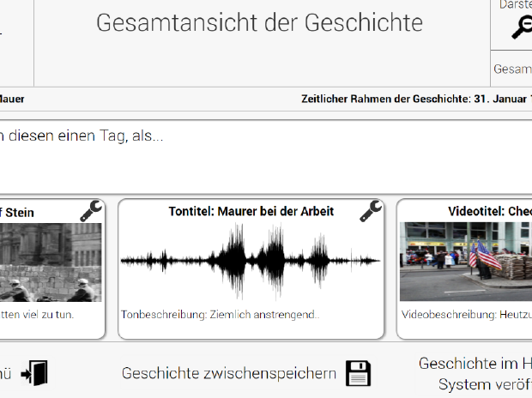
Task: Click the floppy disk save icon
Action: (359, 373)
